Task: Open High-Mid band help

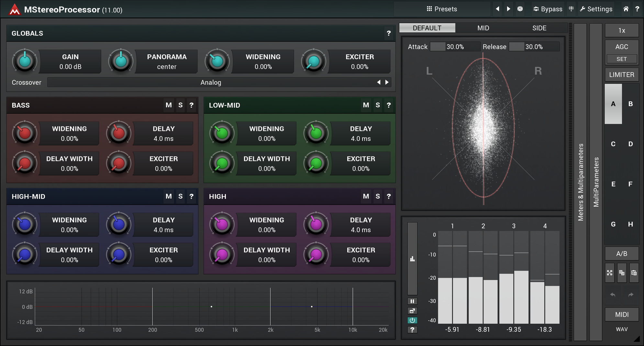Action: coord(191,196)
